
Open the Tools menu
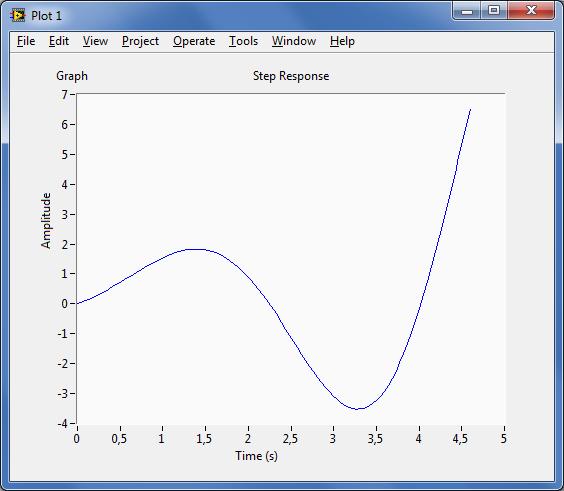pyautogui.click(x=244, y=41)
